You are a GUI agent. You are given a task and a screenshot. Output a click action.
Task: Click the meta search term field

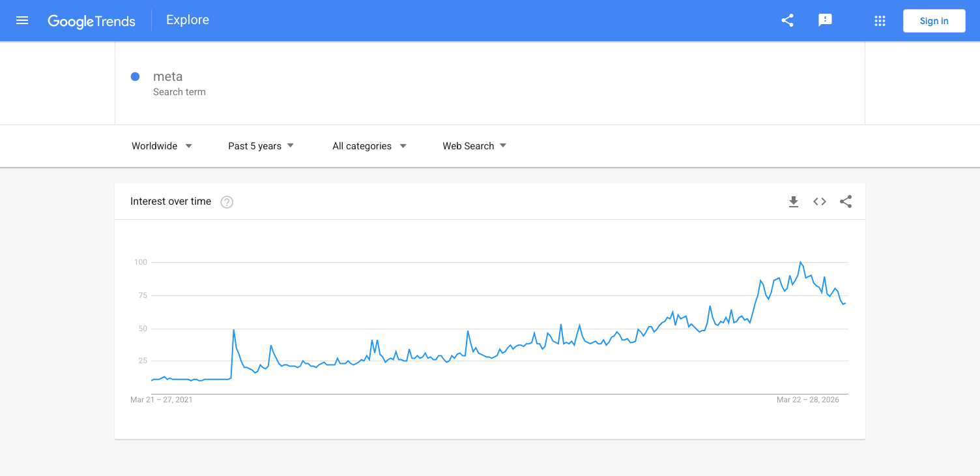168,77
